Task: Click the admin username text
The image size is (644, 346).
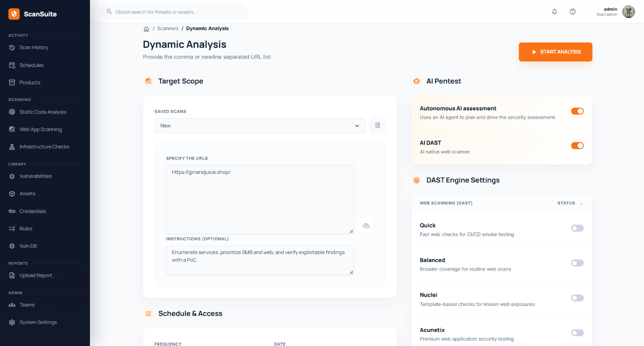Action: point(611,9)
